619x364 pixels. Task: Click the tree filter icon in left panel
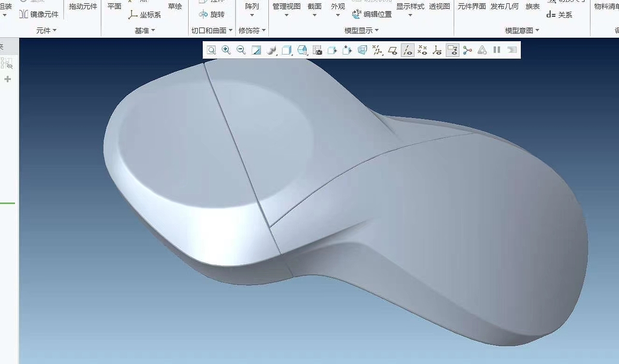(7, 63)
